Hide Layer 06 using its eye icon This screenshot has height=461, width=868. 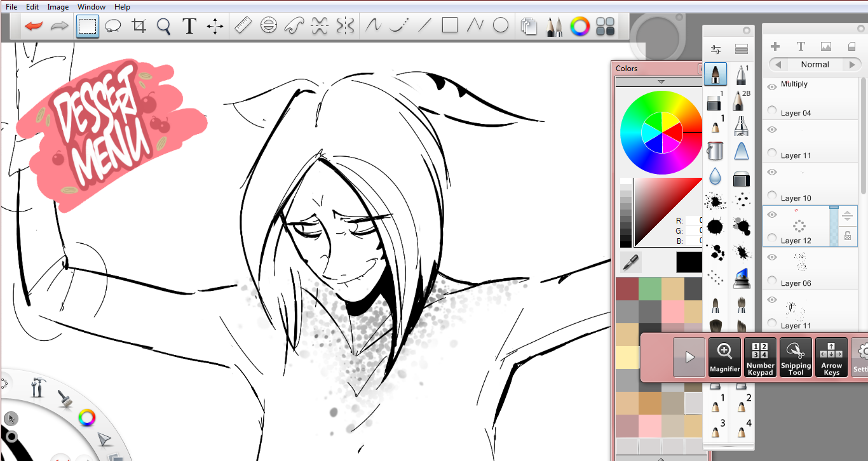pos(772,257)
